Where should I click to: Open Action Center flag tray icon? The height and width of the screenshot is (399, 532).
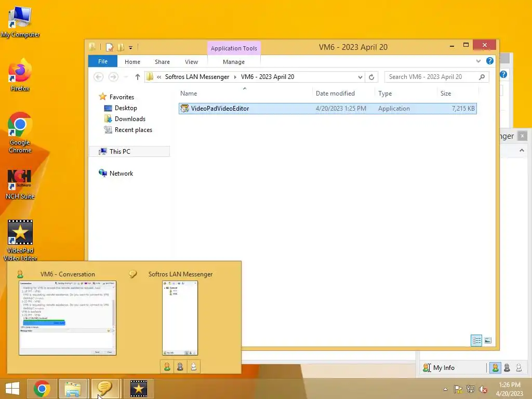pos(458,389)
